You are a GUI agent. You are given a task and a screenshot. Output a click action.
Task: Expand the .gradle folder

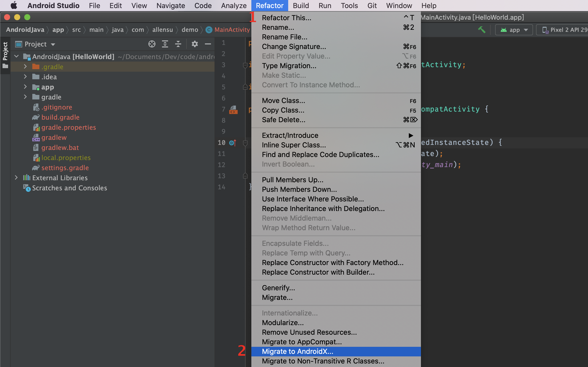[x=25, y=67]
